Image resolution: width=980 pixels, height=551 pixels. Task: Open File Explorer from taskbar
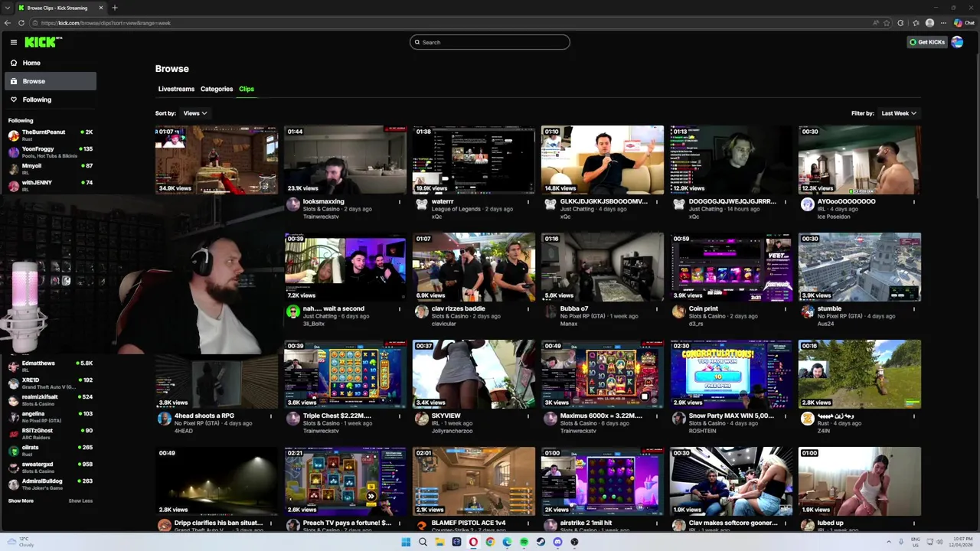[439, 542]
